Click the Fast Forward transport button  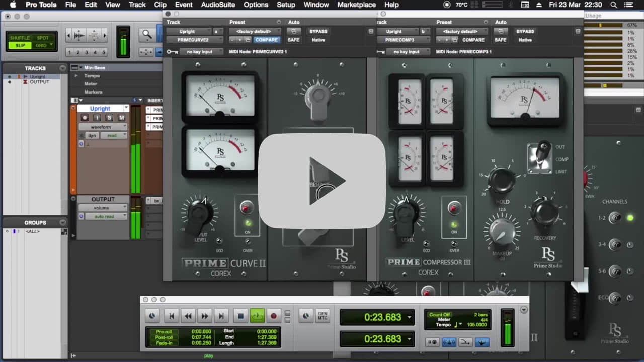tap(204, 316)
